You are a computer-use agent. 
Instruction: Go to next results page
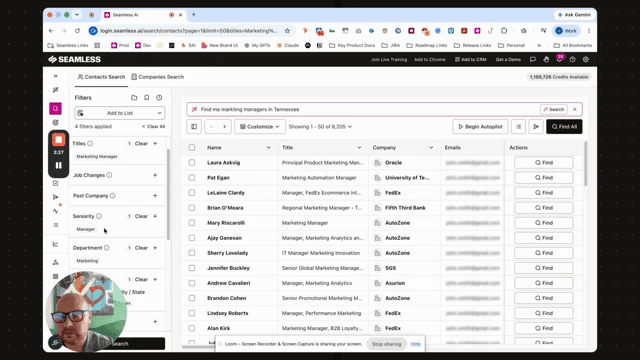pos(224,127)
